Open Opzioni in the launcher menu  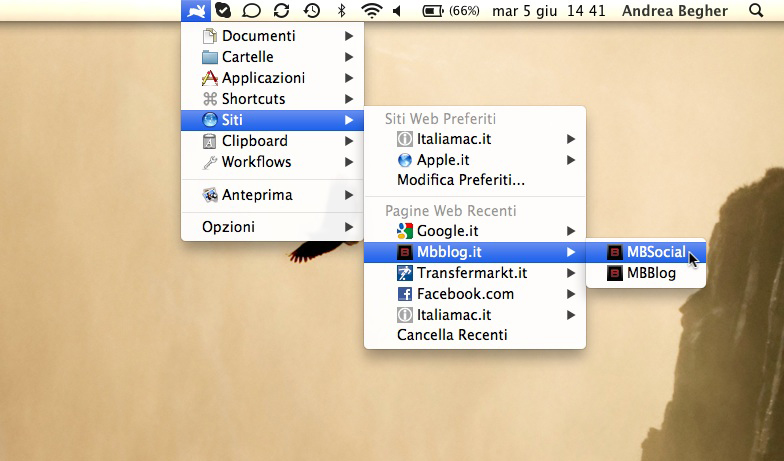[272, 227]
